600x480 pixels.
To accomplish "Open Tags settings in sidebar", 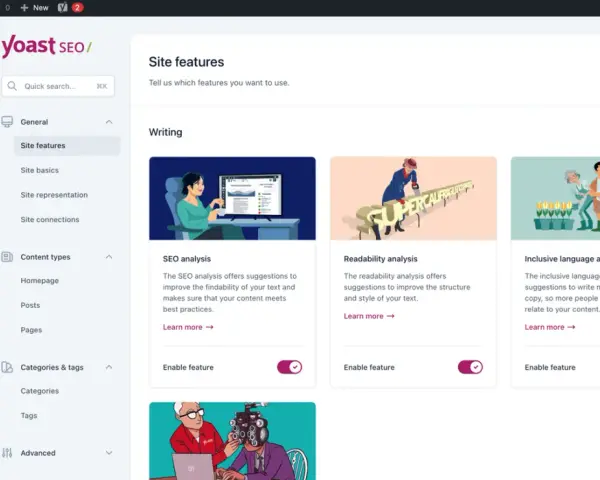I will point(29,415).
